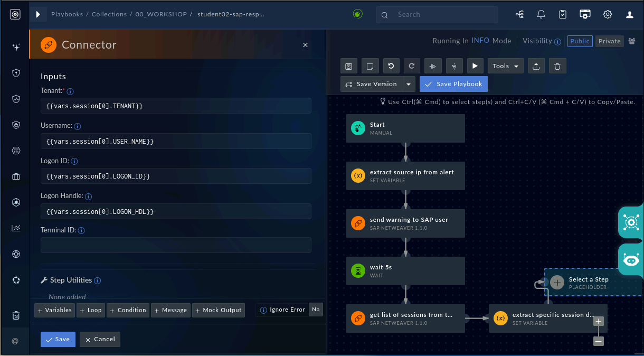644x356 pixels.
Task: Go to Collections in breadcrumb
Action: tap(109, 14)
